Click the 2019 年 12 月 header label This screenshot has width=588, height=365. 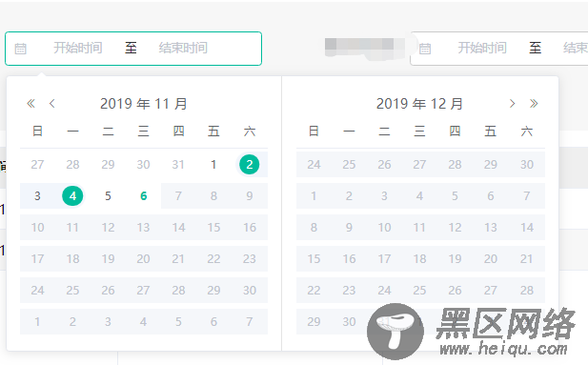[x=419, y=104]
